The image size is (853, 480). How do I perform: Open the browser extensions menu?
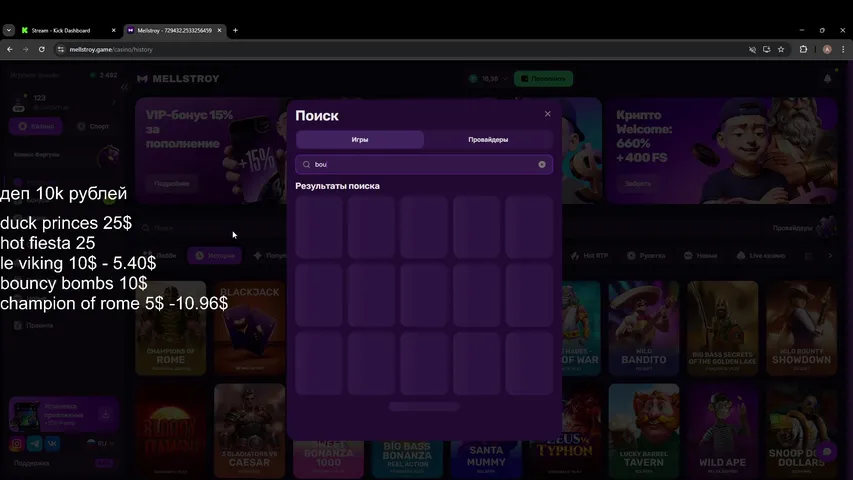[803, 50]
